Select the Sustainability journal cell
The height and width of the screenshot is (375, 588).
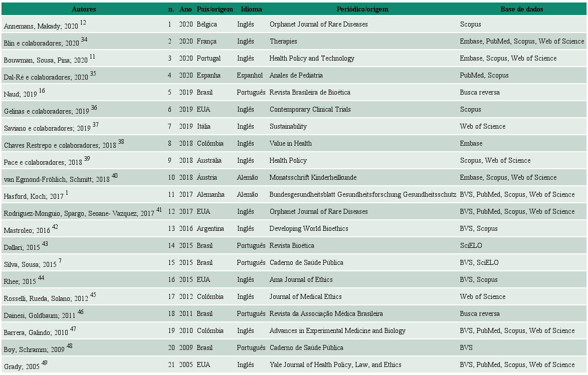pos(288,127)
